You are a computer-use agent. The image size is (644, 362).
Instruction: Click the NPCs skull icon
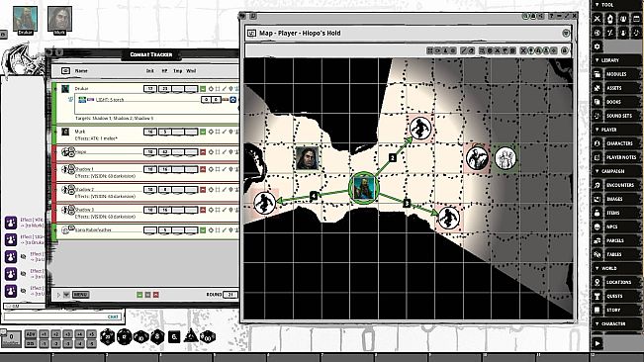[x=598, y=226]
